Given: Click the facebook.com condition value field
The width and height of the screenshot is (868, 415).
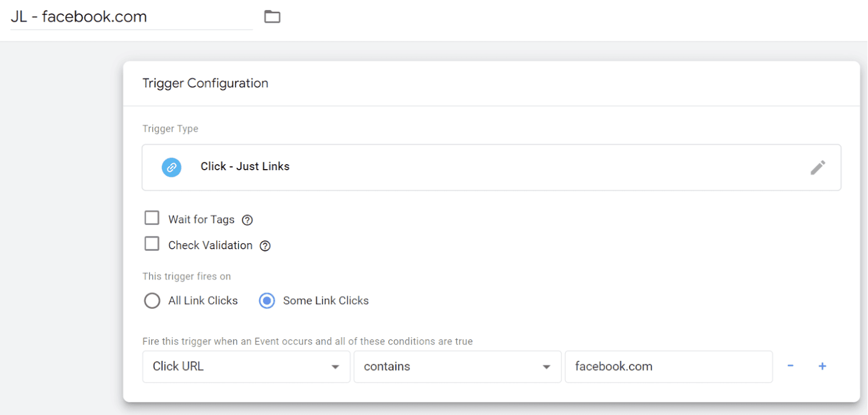Looking at the screenshot, I should click(x=668, y=367).
